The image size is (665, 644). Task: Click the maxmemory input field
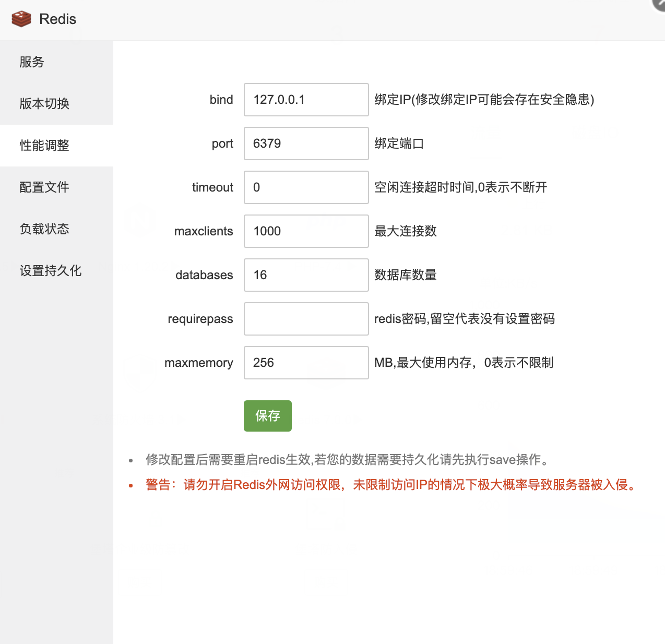306,363
